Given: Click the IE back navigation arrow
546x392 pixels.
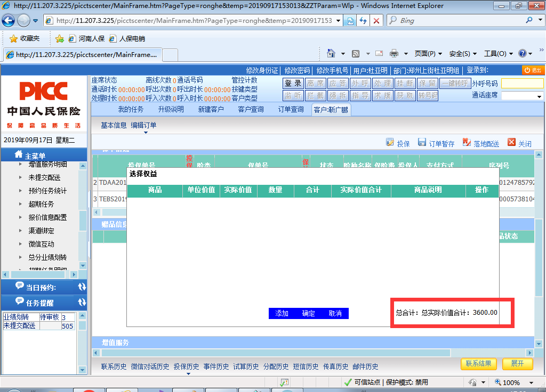Looking at the screenshot, I should click(9, 21).
